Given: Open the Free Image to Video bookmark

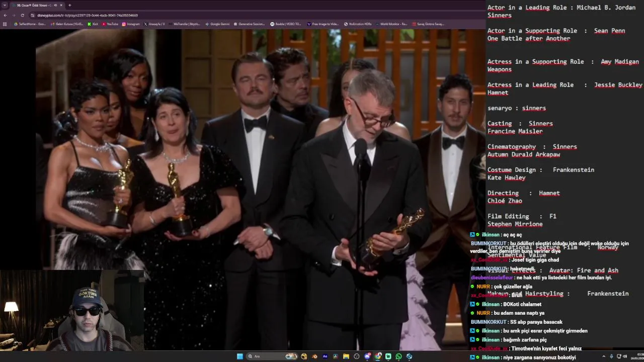Looking at the screenshot, I should (x=323, y=24).
